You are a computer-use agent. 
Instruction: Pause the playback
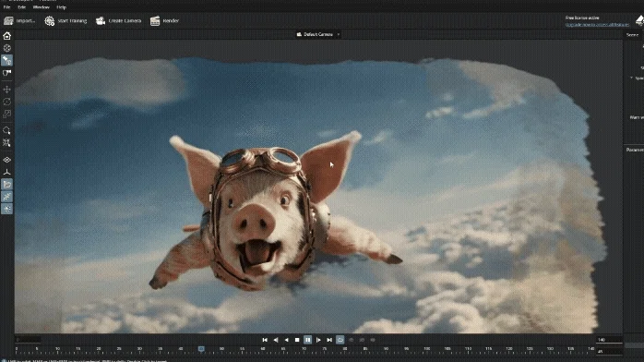tap(307, 340)
